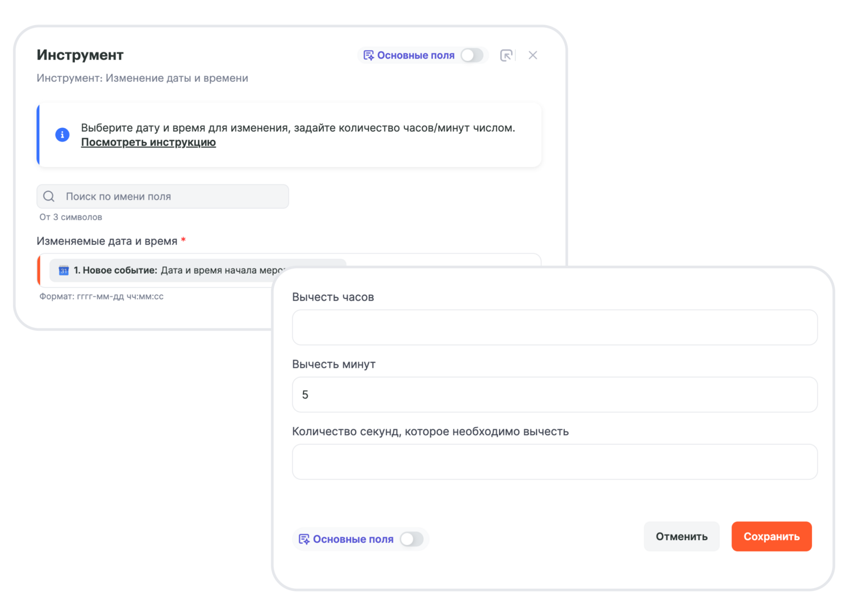Click the calendar icon on the Новое событие chip
This screenshot has height=616, width=856.
tap(64, 271)
